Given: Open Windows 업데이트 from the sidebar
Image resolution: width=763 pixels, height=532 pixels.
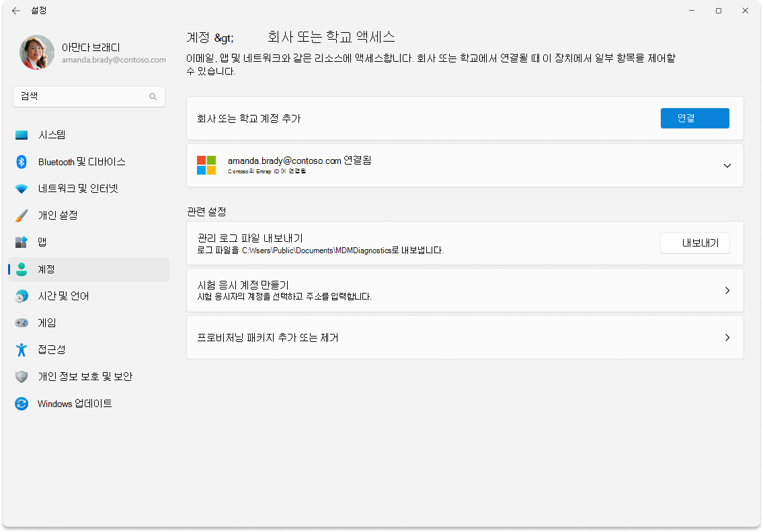Looking at the screenshot, I should point(71,403).
